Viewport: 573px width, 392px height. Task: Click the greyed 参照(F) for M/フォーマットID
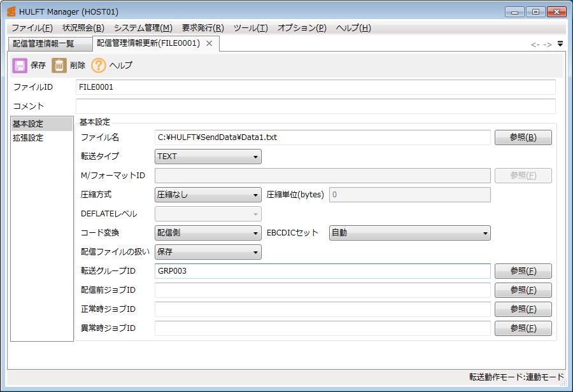click(x=523, y=176)
